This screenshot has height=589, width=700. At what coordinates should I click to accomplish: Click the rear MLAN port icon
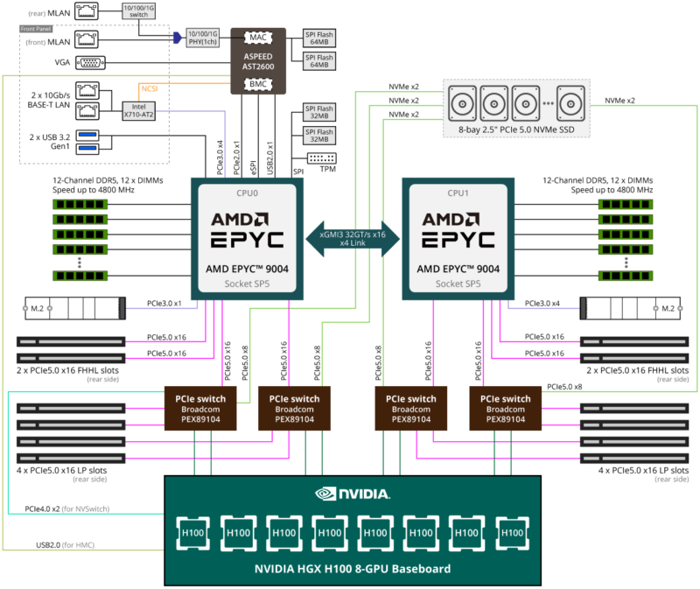[x=85, y=11]
